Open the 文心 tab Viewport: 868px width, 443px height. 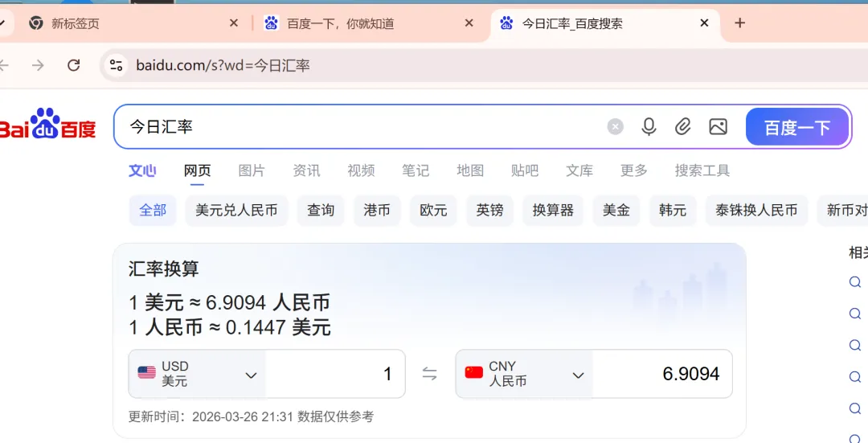(x=142, y=170)
